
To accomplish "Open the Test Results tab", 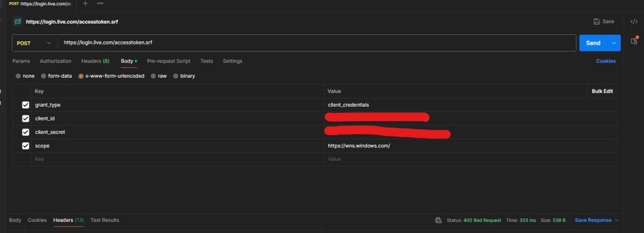I will (105, 220).
